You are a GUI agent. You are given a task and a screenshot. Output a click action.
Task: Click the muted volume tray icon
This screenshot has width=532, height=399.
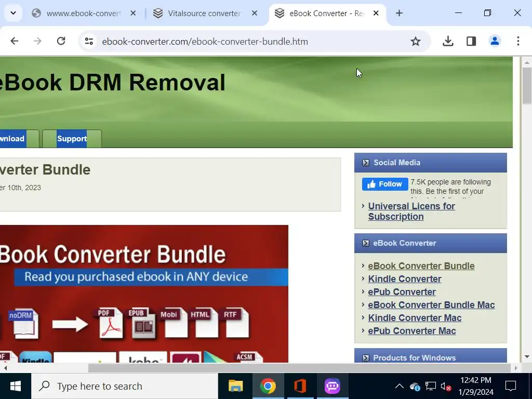click(445, 386)
